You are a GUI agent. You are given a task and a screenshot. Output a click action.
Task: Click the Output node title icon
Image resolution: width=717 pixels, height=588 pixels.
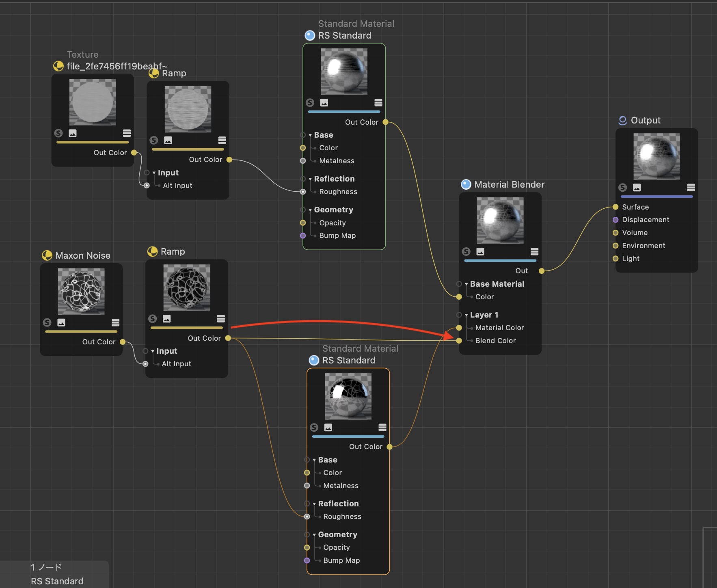coord(622,121)
